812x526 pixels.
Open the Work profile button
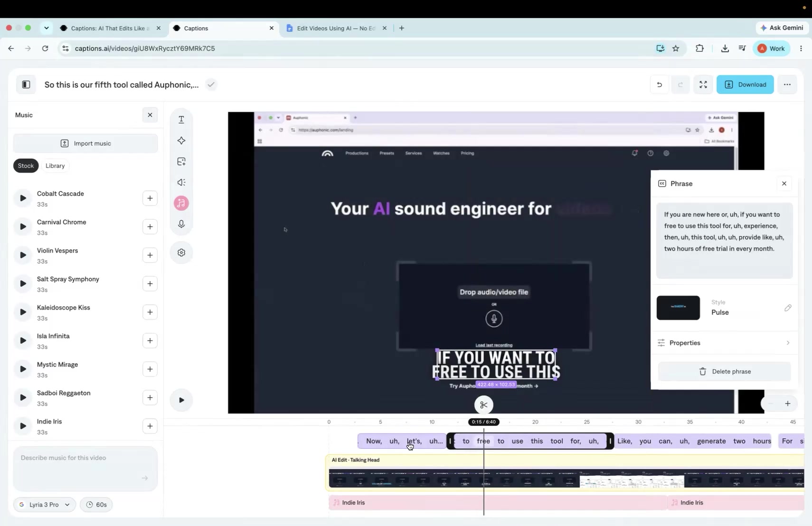772,48
